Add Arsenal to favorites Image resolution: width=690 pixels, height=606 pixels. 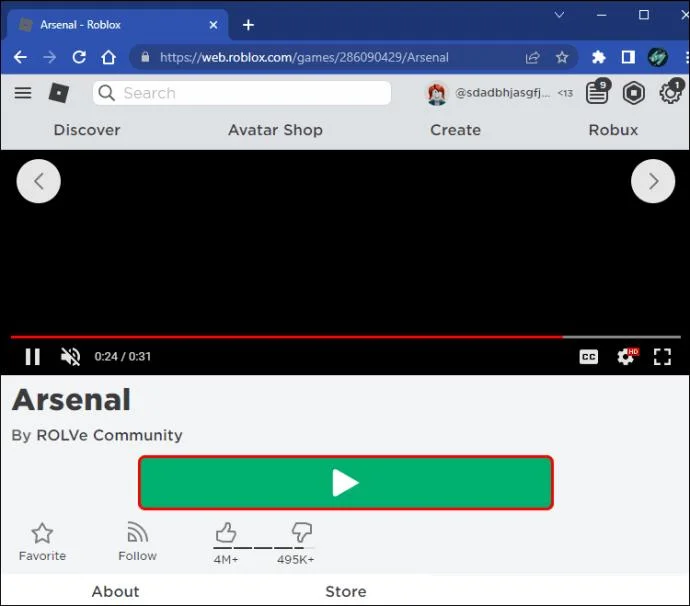point(42,542)
